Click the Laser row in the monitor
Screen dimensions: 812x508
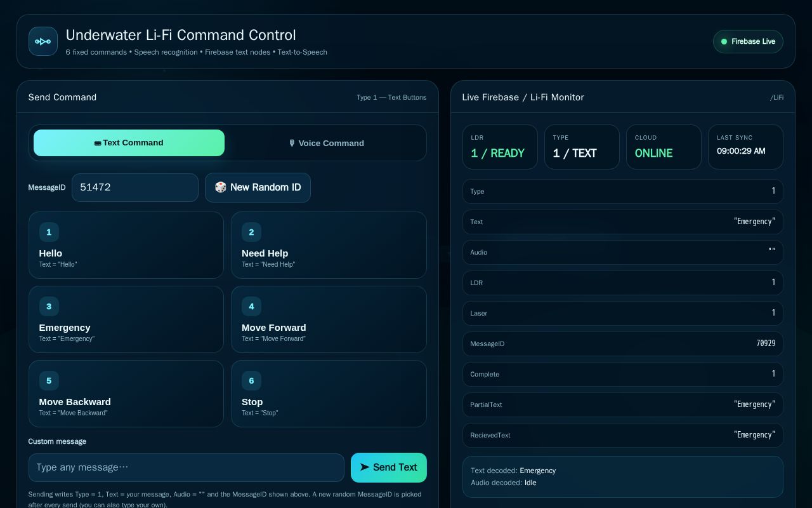(x=623, y=313)
